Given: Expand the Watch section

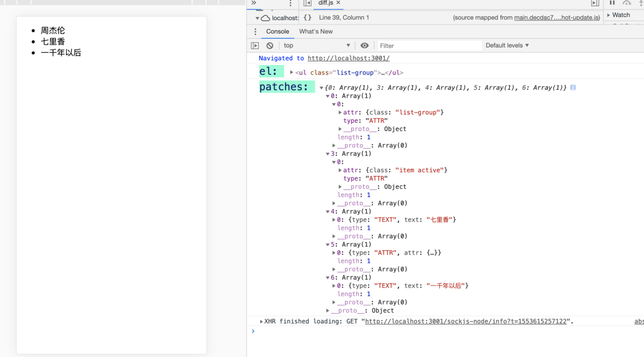Looking at the screenshot, I should tap(609, 15).
